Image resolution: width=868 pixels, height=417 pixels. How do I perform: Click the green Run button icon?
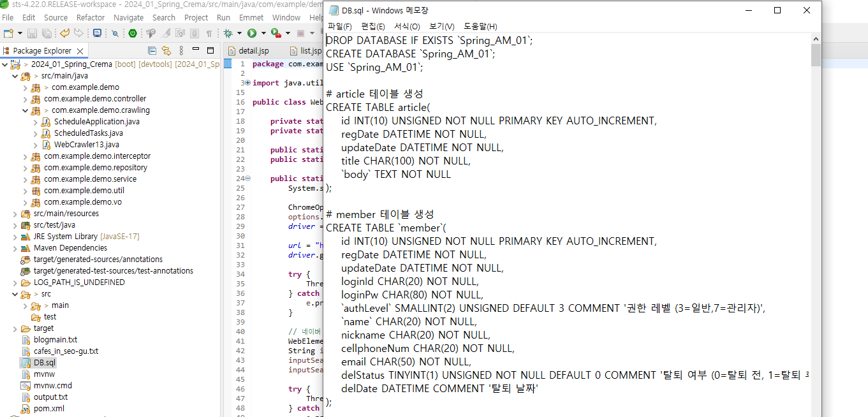(x=252, y=33)
